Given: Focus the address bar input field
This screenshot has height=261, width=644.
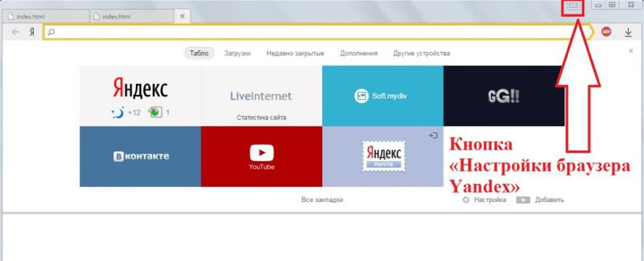Looking at the screenshot, I should pyautogui.click(x=318, y=32).
